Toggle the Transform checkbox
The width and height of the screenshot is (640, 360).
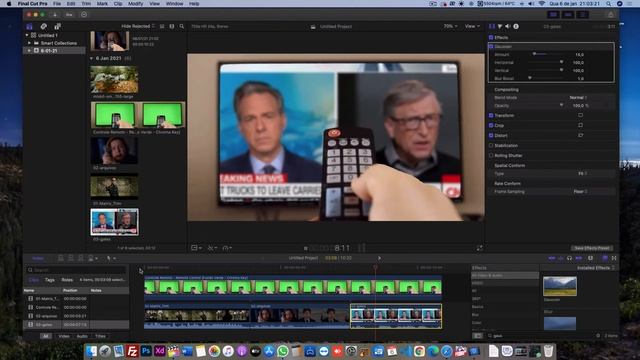[x=491, y=116]
